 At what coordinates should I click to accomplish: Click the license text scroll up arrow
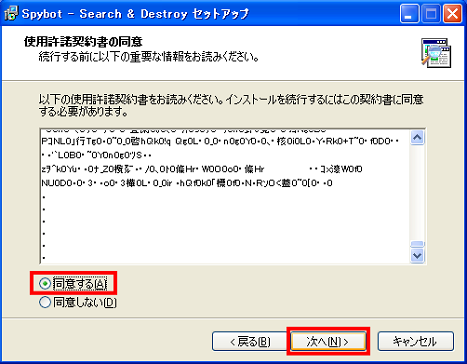417,137
